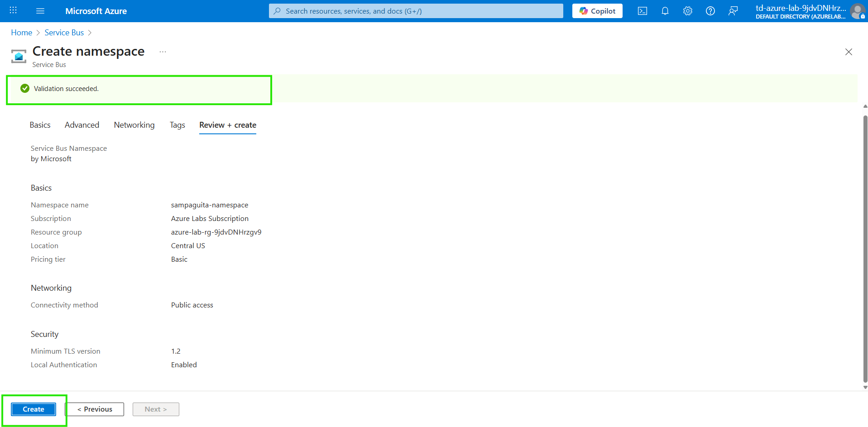This screenshot has height=427, width=868.
Task: Go back with the Previous button
Action: pyautogui.click(x=95, y=409)
